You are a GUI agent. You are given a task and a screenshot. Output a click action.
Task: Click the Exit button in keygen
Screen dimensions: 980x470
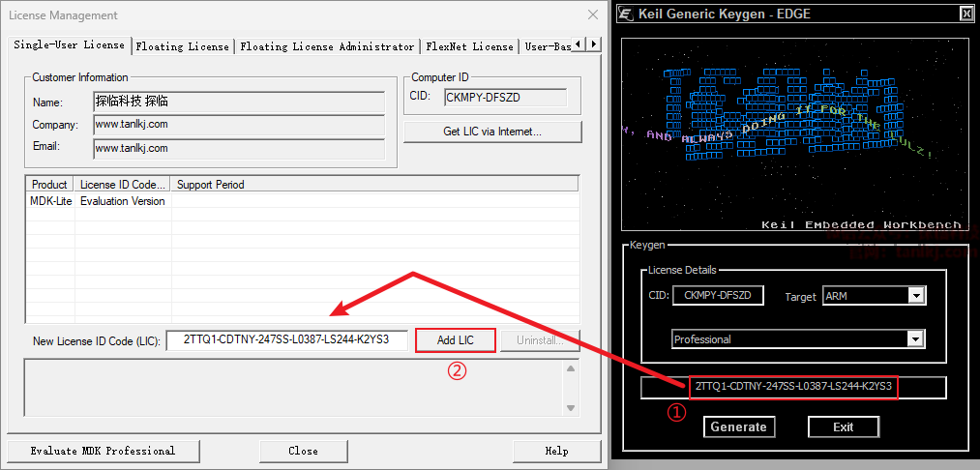click(844, 426)
